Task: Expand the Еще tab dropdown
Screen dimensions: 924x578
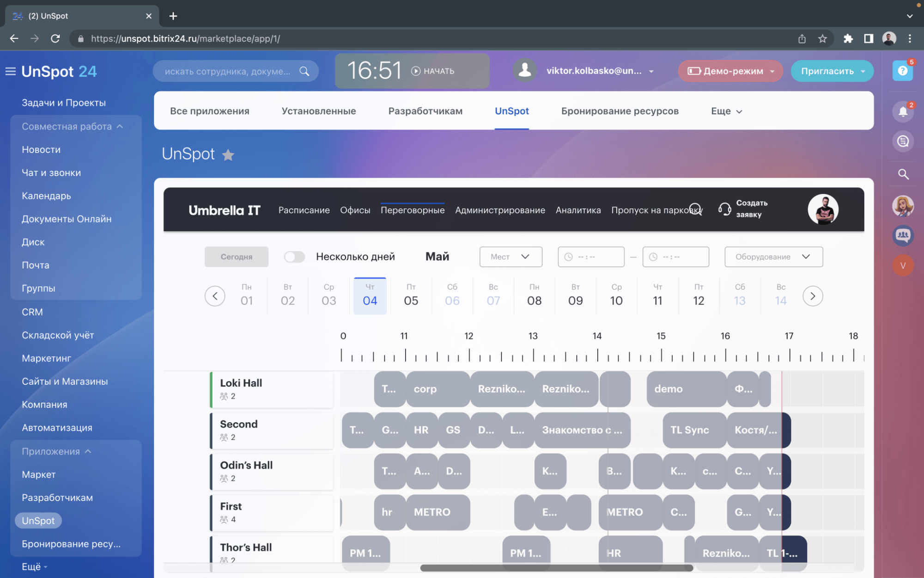Action: (x=726, y=111)
